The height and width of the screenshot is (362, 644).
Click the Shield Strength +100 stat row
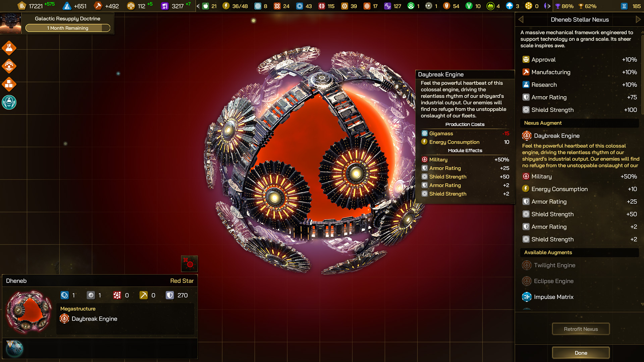[579, 110]
